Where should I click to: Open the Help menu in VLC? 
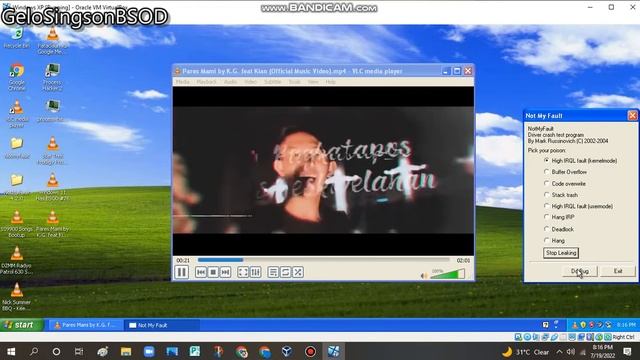pyautogui.click(x=331, y=82)
